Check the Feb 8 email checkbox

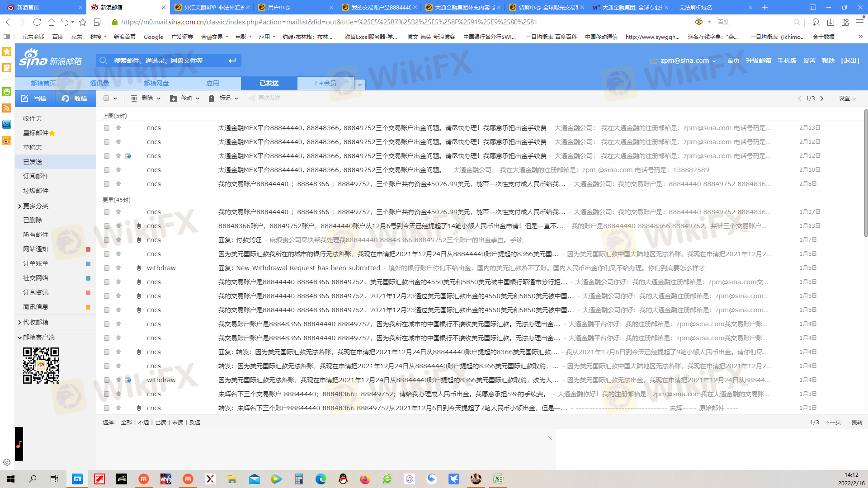pos(107,184)
